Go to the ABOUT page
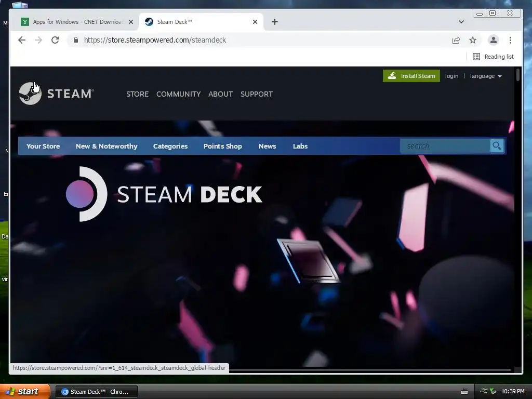The height and width of the screenshot is (399, 532). tap(220, 94)
